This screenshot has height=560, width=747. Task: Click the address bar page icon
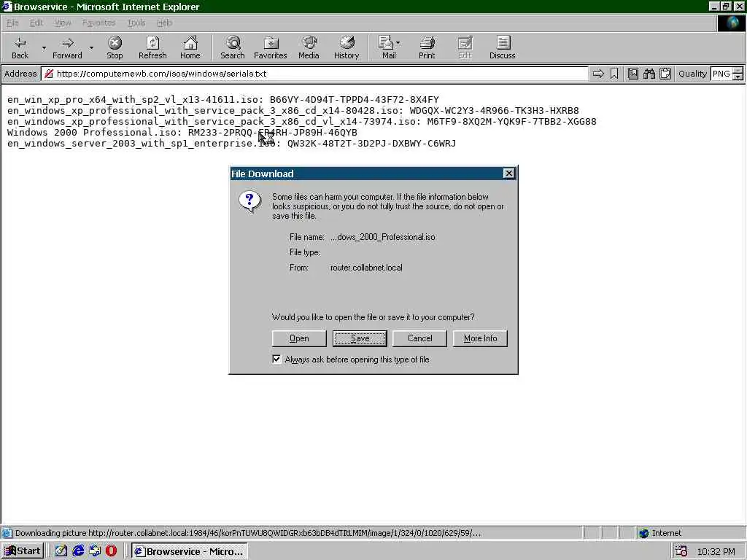(x=48, y=74)
